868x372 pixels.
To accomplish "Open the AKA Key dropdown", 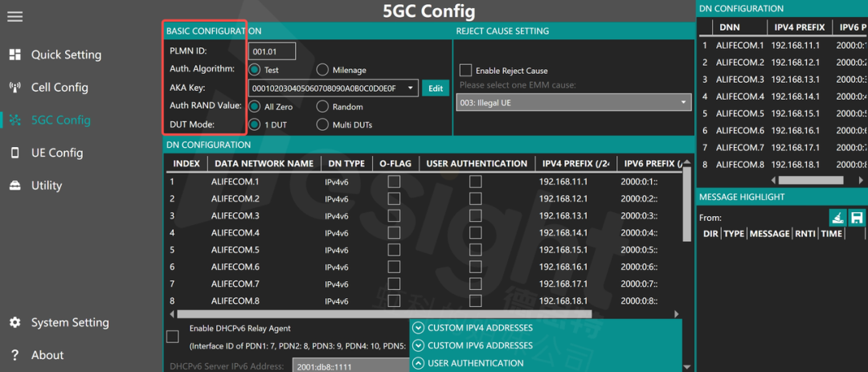I will coord(410,88).
